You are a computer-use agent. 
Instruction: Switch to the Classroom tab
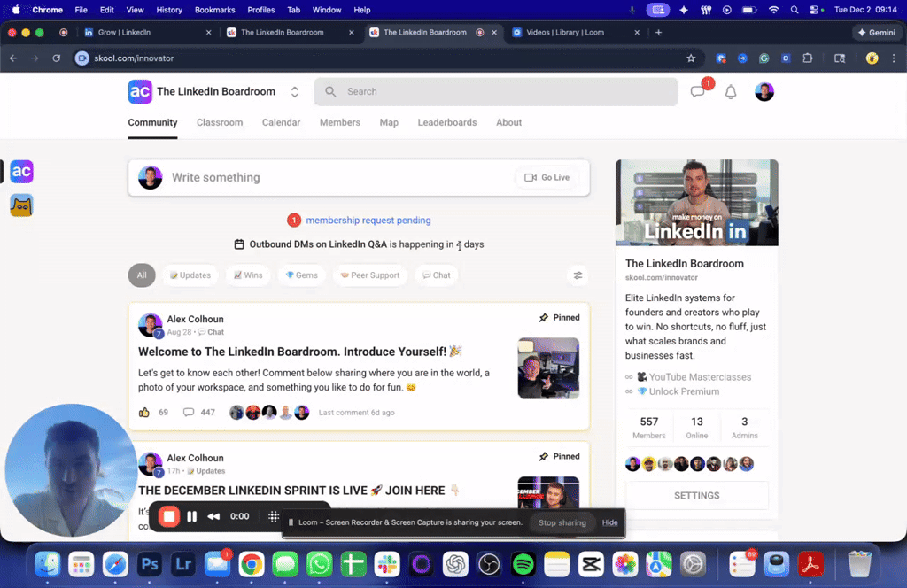point(220,122)
